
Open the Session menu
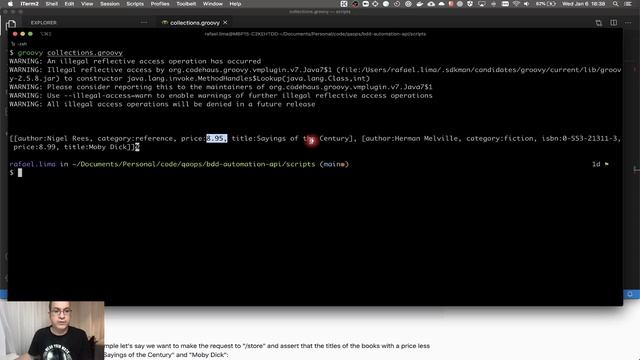110,4
